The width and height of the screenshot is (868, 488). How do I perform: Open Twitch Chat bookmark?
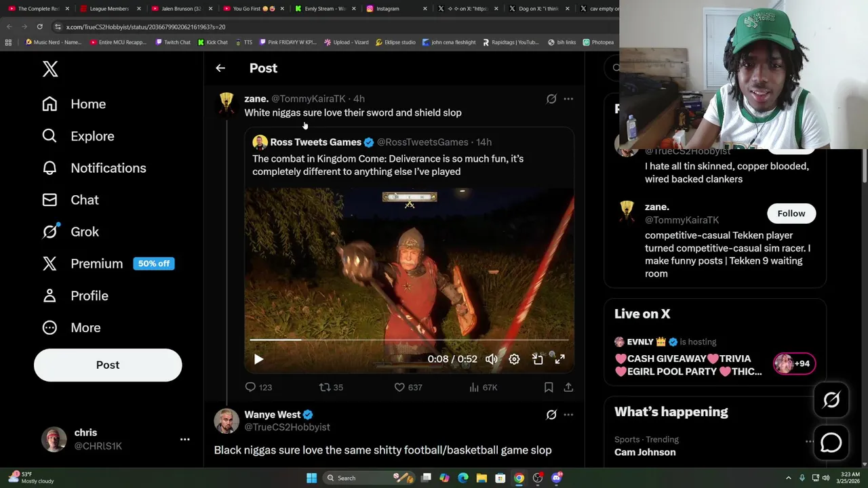tap(173, 42)
